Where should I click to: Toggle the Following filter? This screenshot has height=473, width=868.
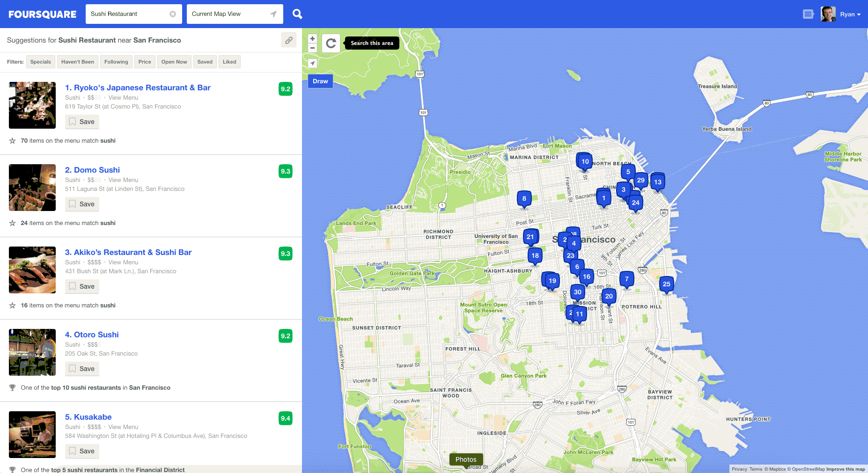pos(116,62)
